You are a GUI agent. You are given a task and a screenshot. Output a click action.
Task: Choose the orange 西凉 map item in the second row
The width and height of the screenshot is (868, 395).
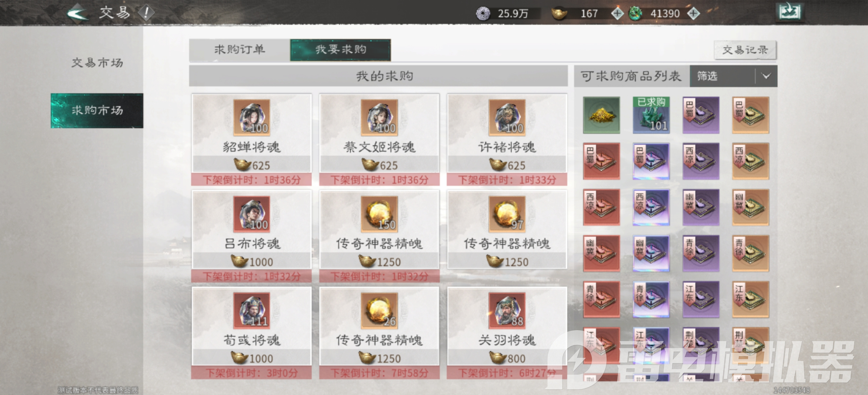pos(750,161)
